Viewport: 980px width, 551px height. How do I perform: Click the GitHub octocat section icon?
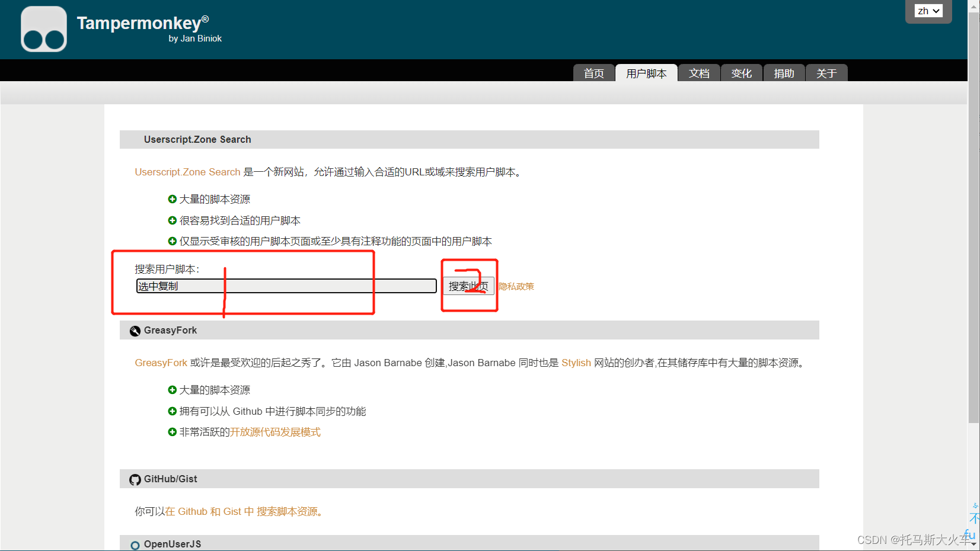135,479
